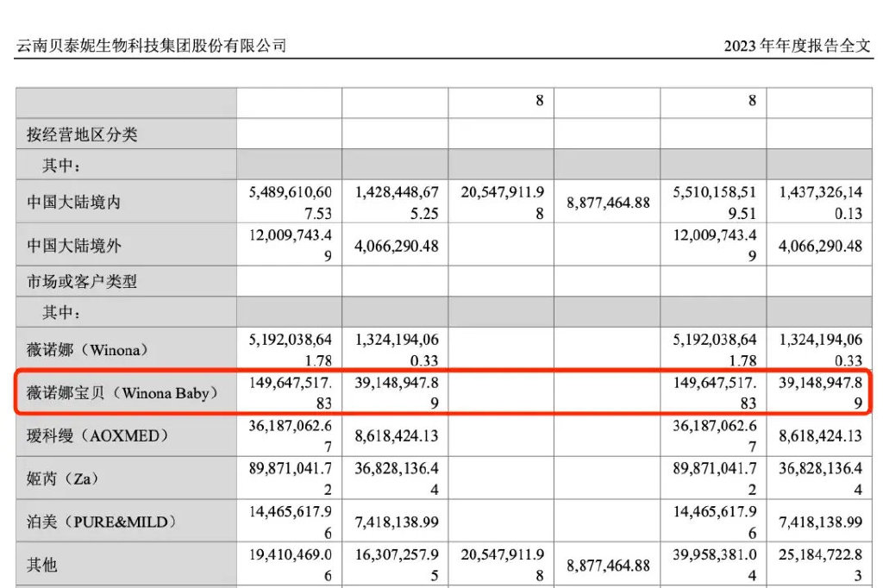Select the row label 泊美（PURE&MILD）
Screen dimensions: 883x588
[102, 522]
